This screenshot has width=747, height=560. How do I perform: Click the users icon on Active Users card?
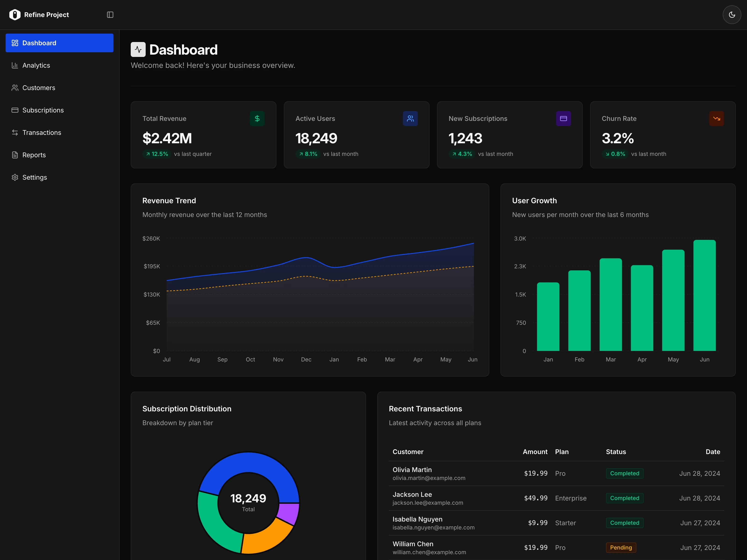coord(410,119)
